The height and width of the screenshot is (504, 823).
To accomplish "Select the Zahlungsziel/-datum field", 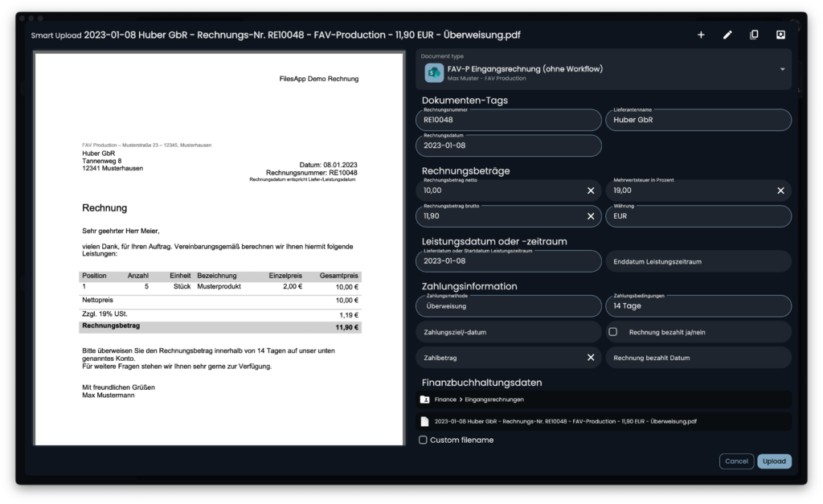I will 508,332.
